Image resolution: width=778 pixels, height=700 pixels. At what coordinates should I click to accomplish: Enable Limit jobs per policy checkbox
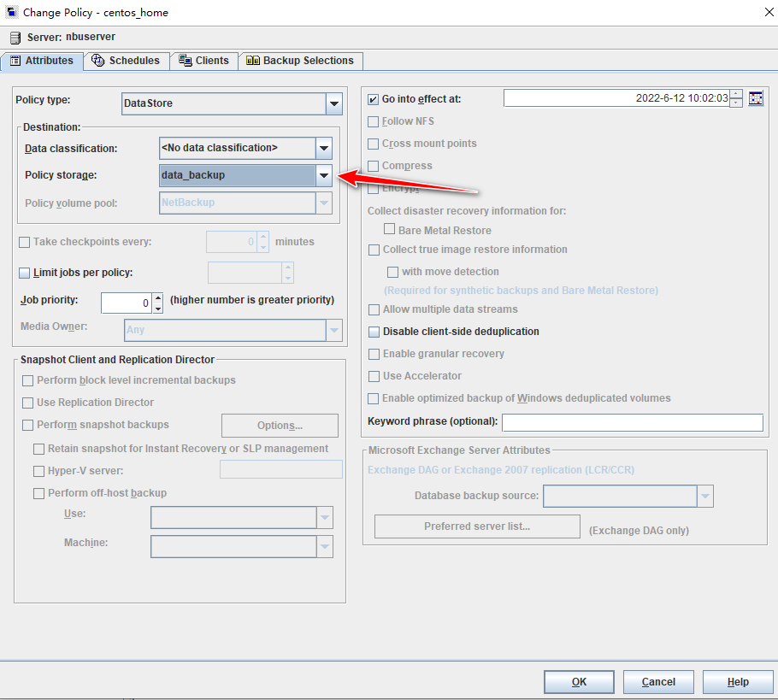24,273
